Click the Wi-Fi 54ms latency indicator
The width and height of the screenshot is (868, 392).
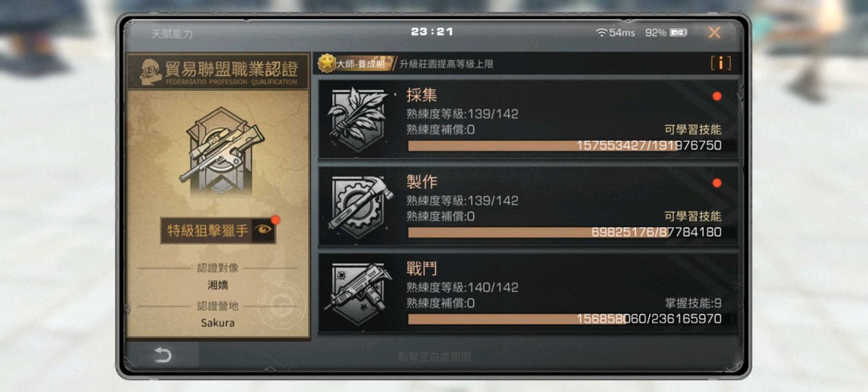click(615, 32)
